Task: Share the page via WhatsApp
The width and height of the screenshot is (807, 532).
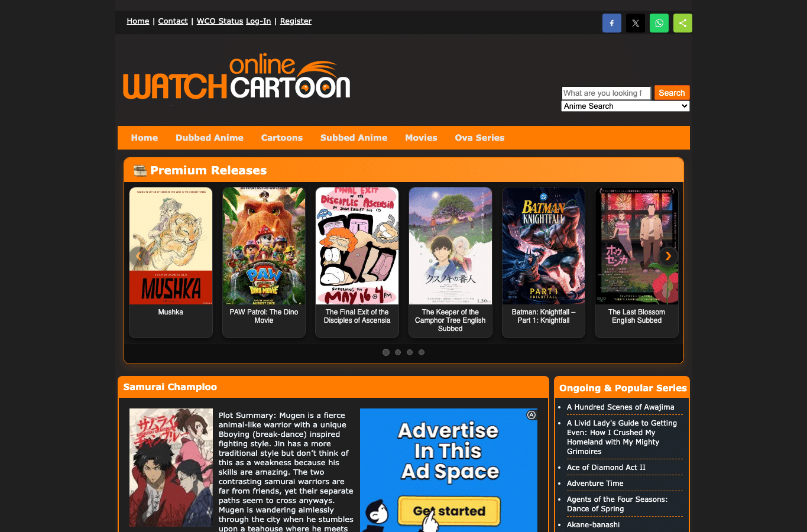Action: click(659, 23)
